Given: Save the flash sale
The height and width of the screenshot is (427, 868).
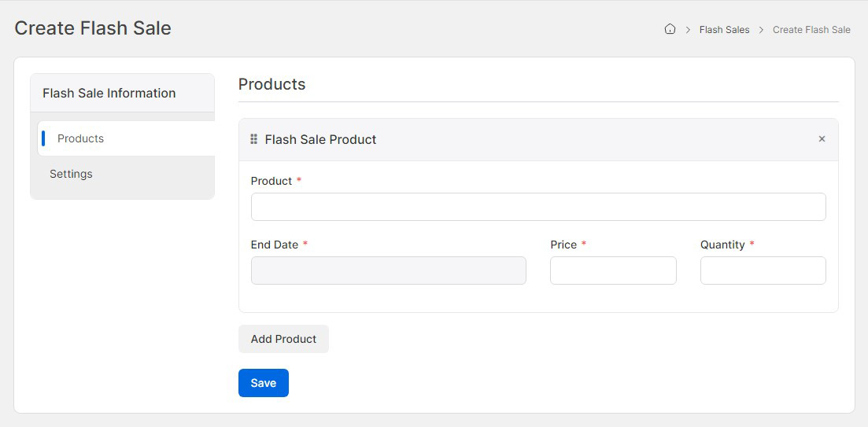Looking at the screenshot, I should coord(263,383).
